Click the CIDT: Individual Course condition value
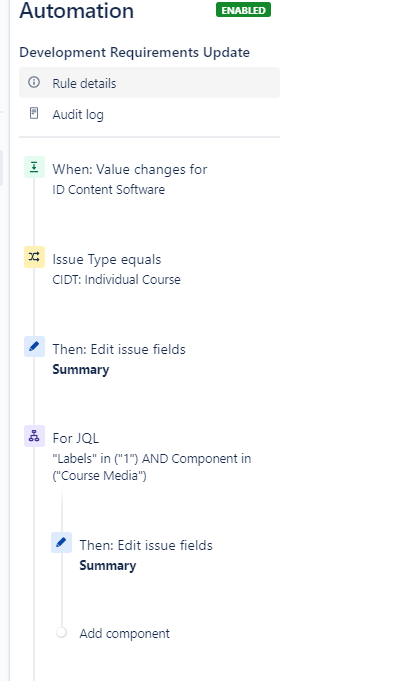The image size is (419, 681). (116, 279)
